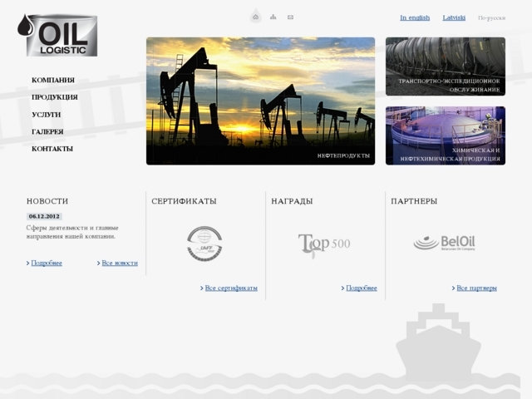Open the НЕФТЕПРОДУКТЫ oil pumps banner

click(260, 101)
